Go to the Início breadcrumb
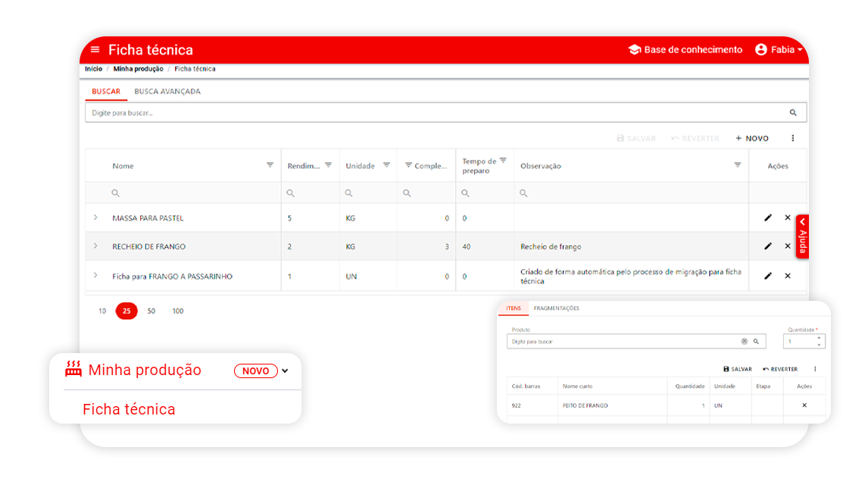 (x=94, y=69)
